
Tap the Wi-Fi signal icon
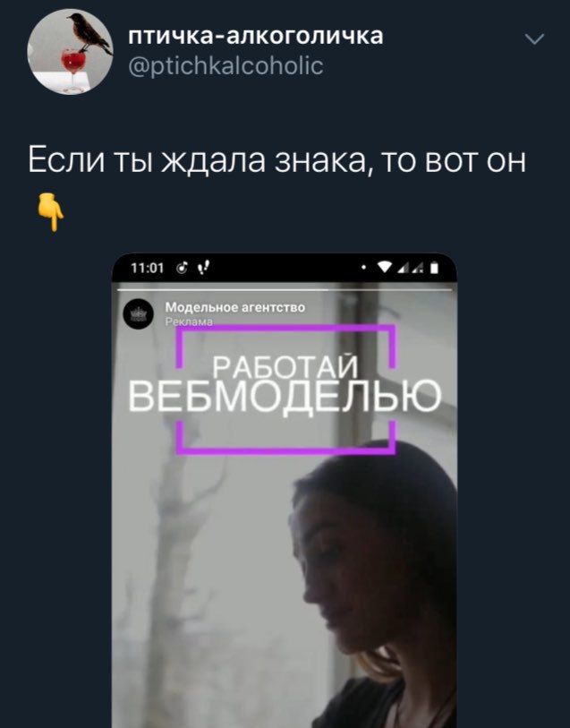385,268
